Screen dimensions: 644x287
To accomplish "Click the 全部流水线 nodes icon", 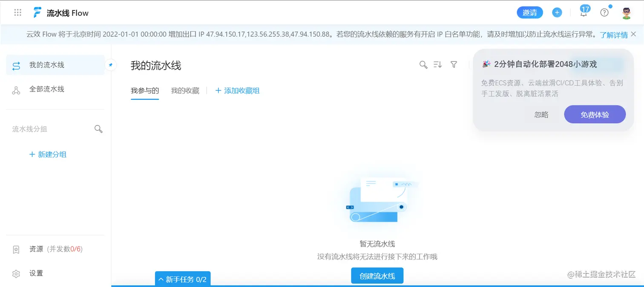I will tap(16, 90).
